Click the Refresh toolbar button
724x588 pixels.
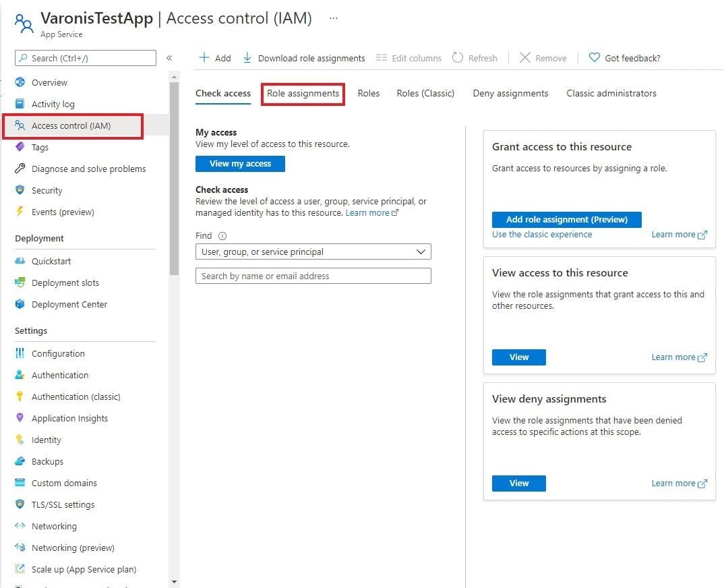point(475,58)
